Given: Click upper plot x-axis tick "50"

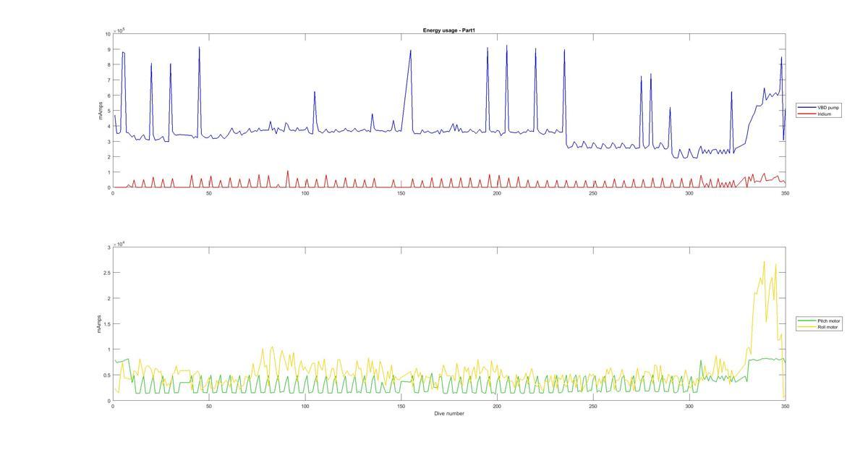Looking at the screenshot, I should (209, 193).
